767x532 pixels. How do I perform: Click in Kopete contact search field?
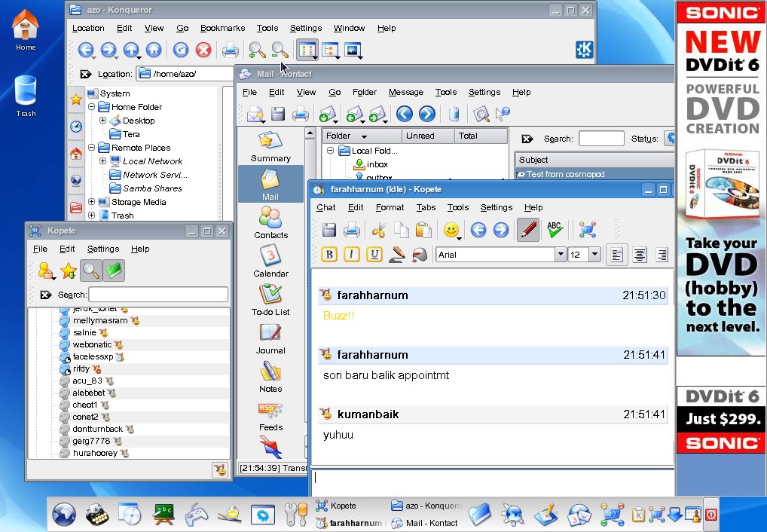click(158, 295)
